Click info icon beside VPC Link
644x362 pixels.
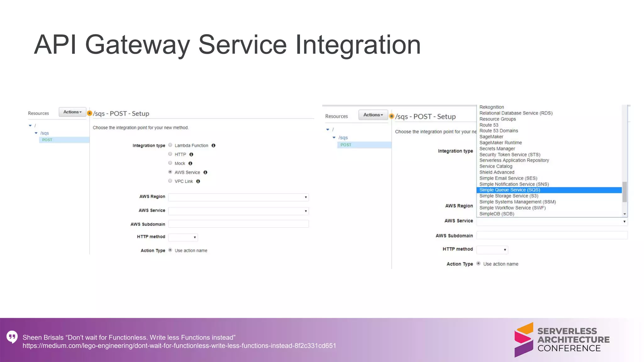[x=198, y=181]
